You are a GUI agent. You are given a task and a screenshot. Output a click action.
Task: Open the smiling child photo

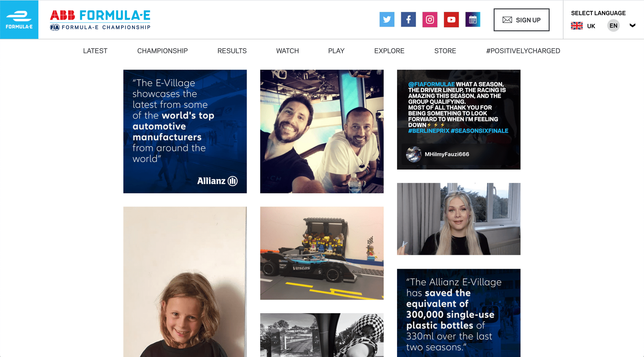tap(185, 282)
